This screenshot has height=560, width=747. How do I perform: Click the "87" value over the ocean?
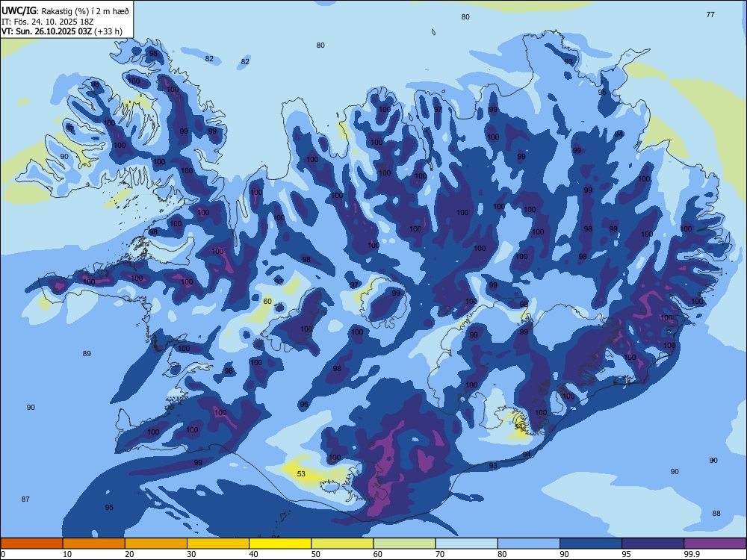pos(25,499)
